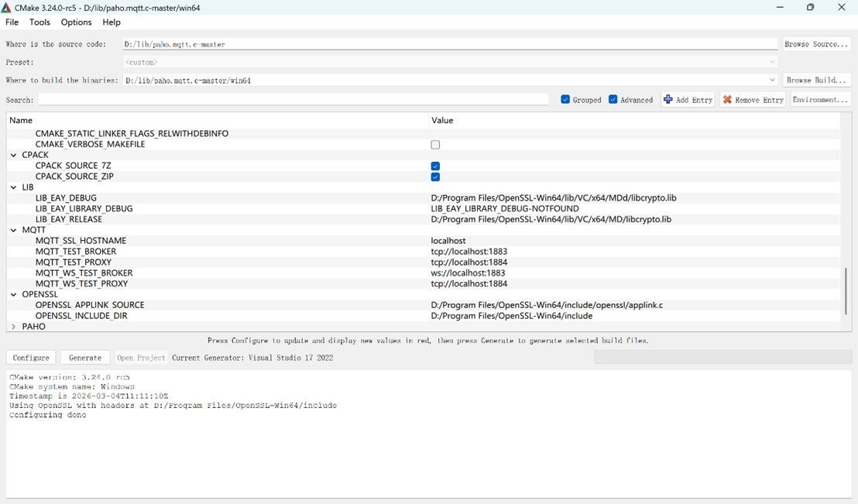Click the Configure button
The height and width of the screenshot is (504, 858).
point(31,358)
